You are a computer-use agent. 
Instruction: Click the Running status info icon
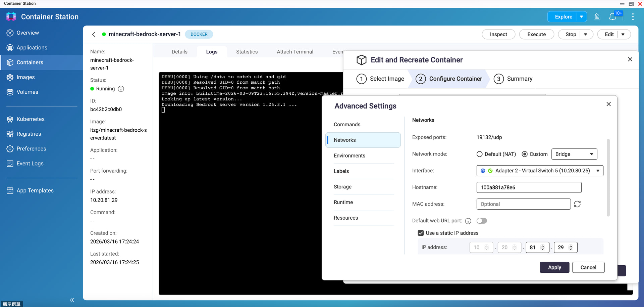pyautogui.click(x=121, y=89)
